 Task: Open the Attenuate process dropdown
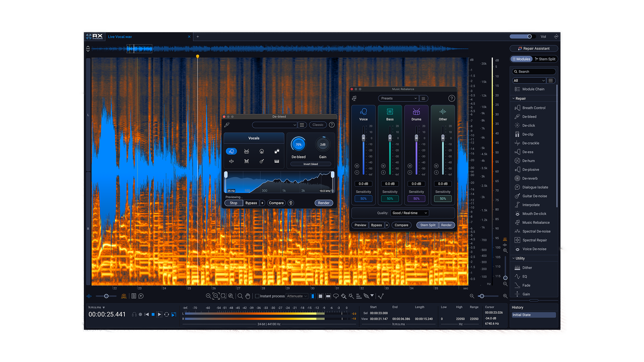(297, 296)
